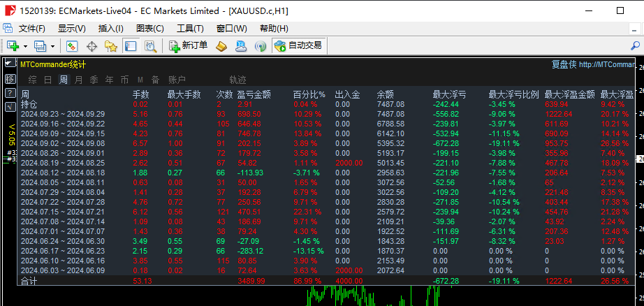The height and width of the screenshot is (306, 644).
Task: Click the V 5.05 version label
Action: (11, 135)
